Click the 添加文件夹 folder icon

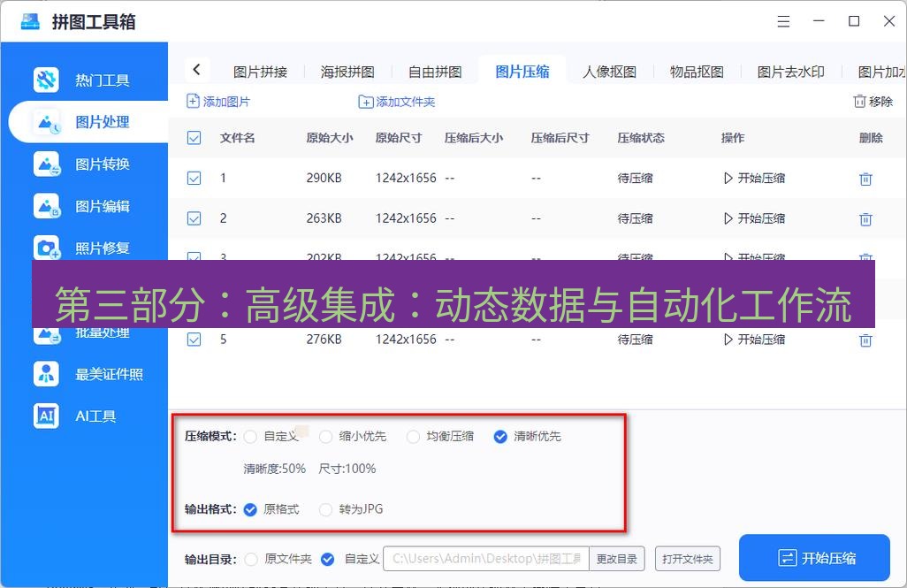366,102
